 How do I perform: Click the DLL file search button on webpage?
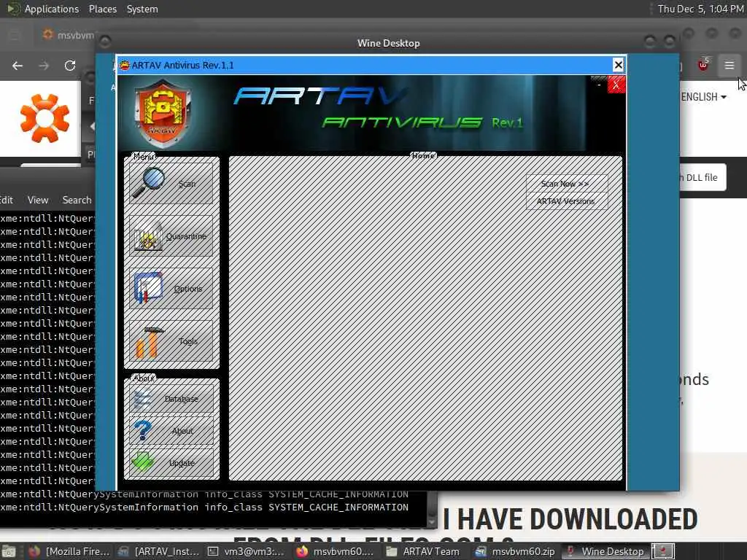[702, 177]
